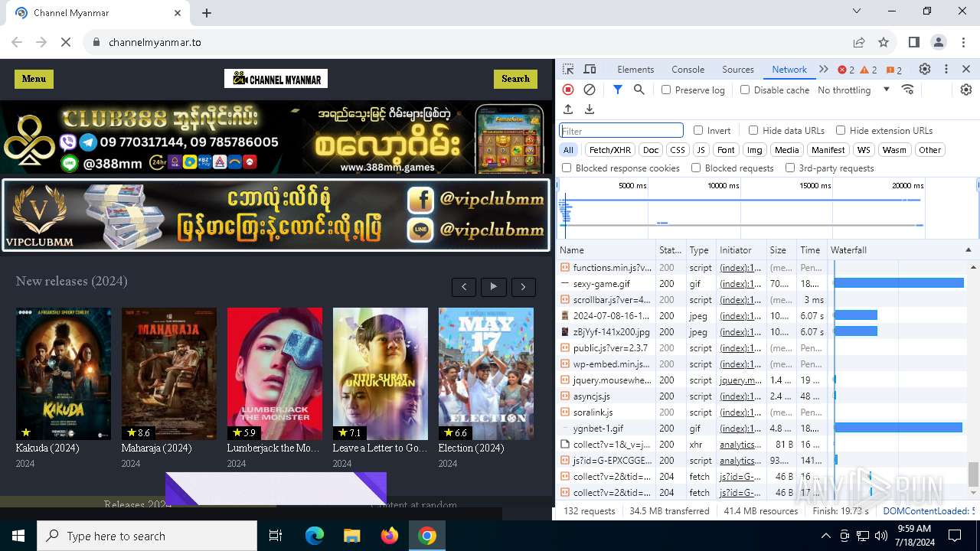Stop loading the page
The height and width of the screenshot is (551, 980).
[66, 42]
